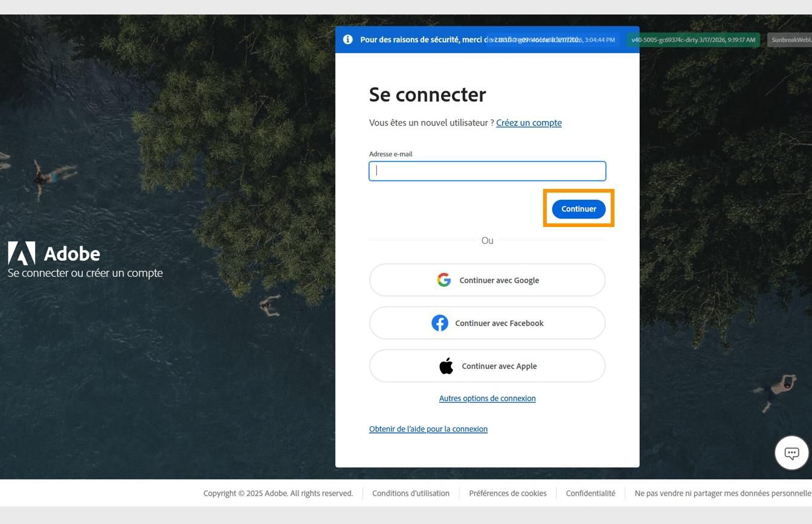The image size is (812, 524).
Task: Select Continuer avec Facebook
Action: click(x=487, y=323)
